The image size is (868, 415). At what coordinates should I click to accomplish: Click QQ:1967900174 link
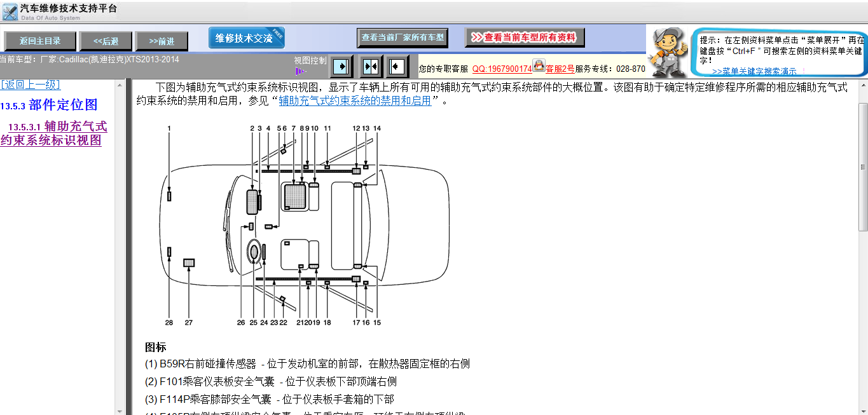502,69
